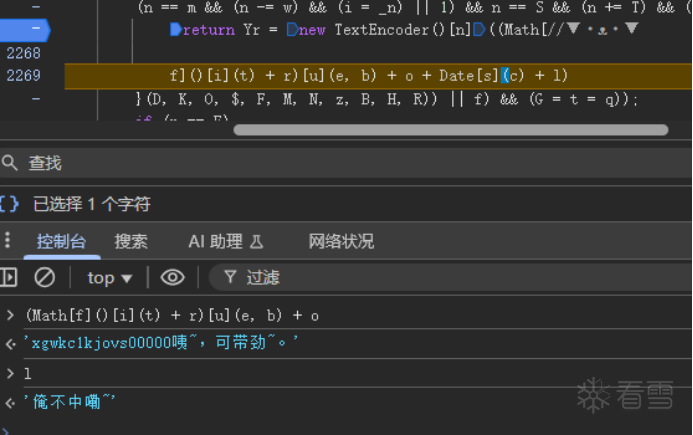The height and width of the screenshot is (435, 693).
Task: Click the search magnifier icon
Action: pyautogui.click(x=10, y=162)
